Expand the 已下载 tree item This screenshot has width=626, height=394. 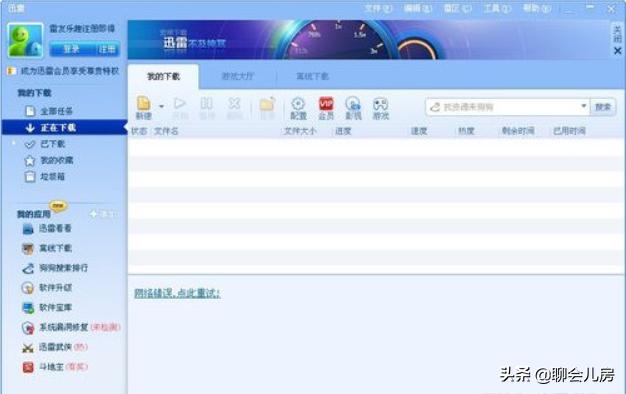(14, 143)
